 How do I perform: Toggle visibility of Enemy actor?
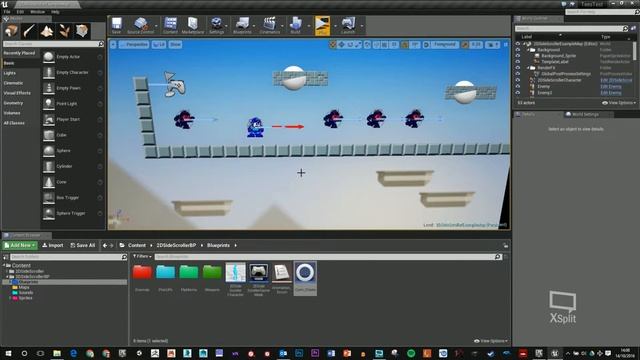518,87
